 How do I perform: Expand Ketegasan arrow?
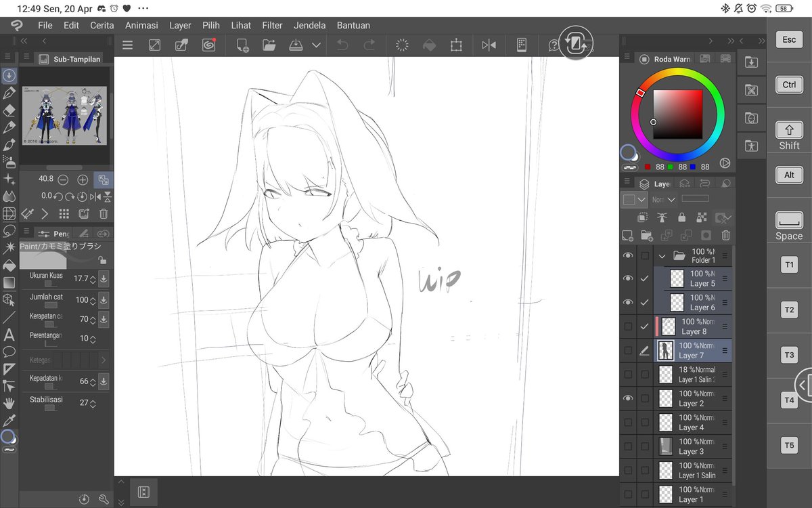(x=103, y=360)
